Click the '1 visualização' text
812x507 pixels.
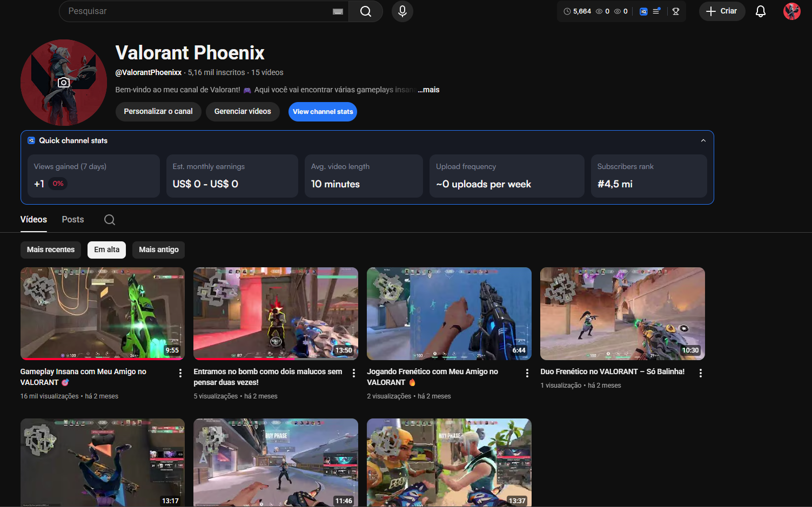pyautogui.click(x=561, y=386)
